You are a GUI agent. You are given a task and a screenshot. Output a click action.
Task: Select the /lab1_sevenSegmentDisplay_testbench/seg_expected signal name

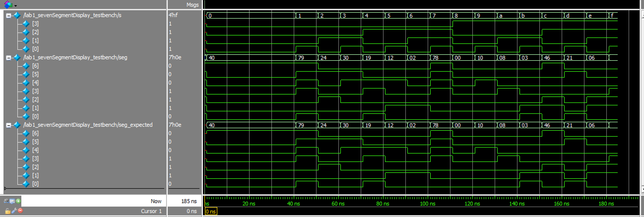(88, 125)
